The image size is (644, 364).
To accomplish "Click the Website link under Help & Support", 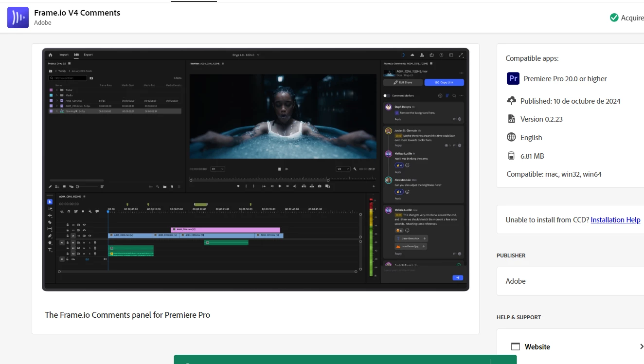I will click(537, 347).
